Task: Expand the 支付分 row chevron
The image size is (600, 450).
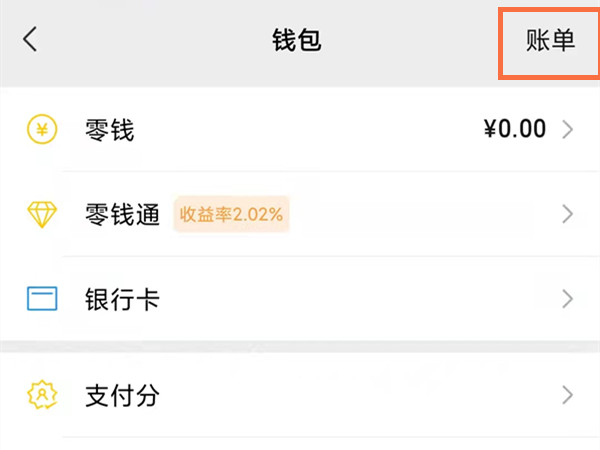Action: coord(568,395)
